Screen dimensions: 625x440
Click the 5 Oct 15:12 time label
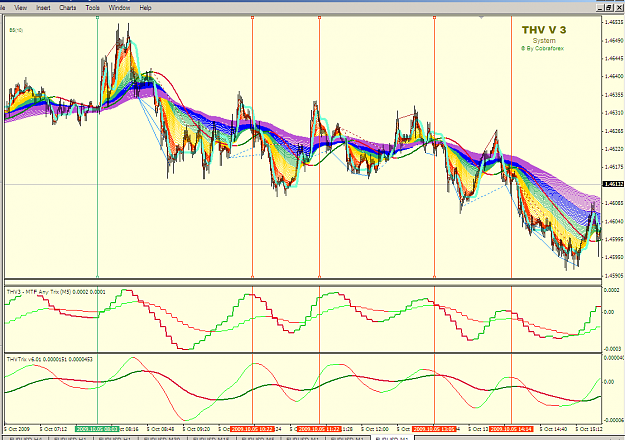(x=589, y=429)
